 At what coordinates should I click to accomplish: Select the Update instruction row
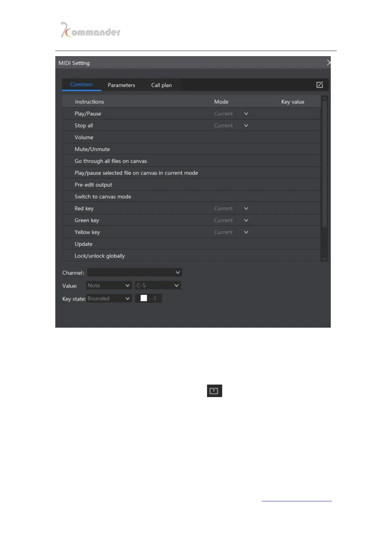tap(192, 244)
